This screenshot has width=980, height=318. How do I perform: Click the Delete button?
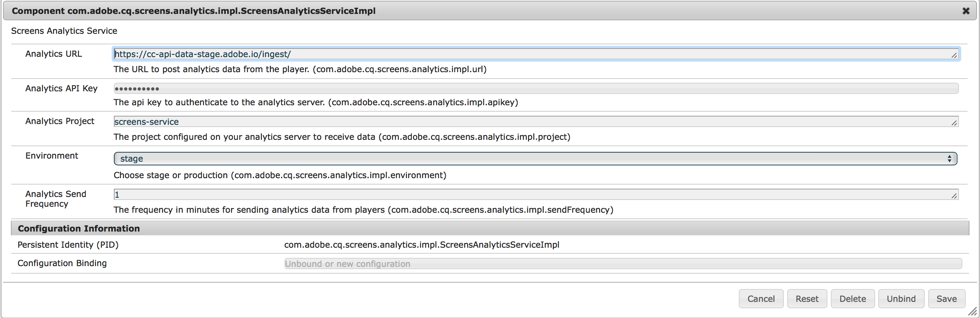point(853,298)
